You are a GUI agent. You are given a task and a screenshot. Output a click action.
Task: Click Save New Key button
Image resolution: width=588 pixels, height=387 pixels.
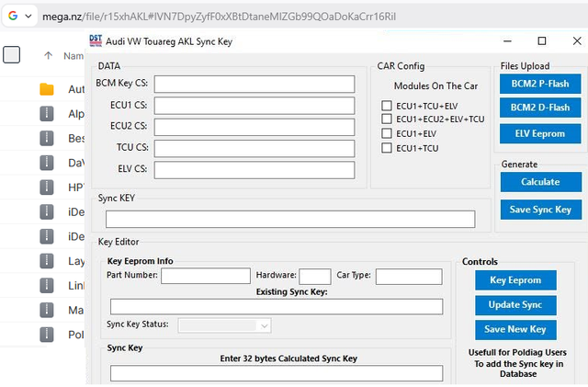point(515,330)
